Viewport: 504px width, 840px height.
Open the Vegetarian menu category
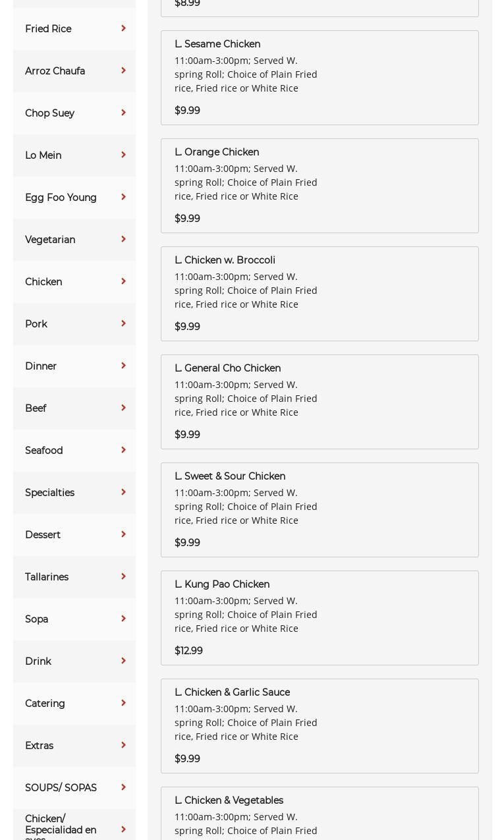50,240
